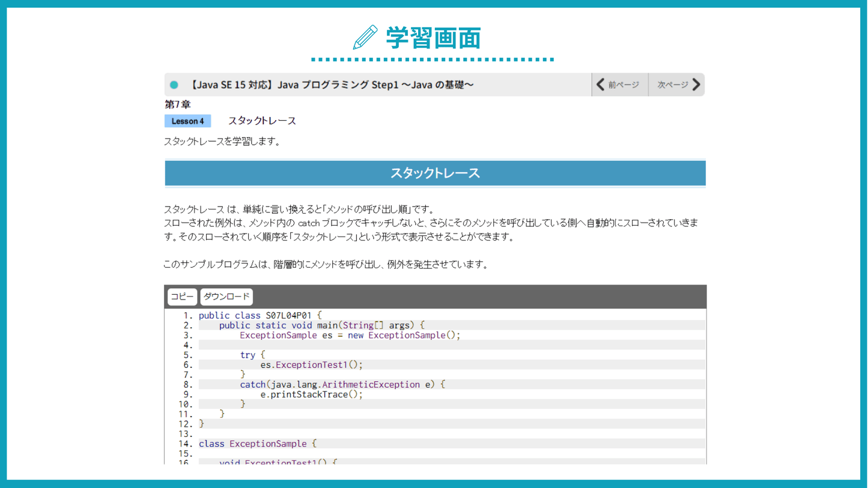This screenshot has height=488, width=868.
Task: Click code line 1 declaring class S07L04P01
Action: [x=260, y=315]
